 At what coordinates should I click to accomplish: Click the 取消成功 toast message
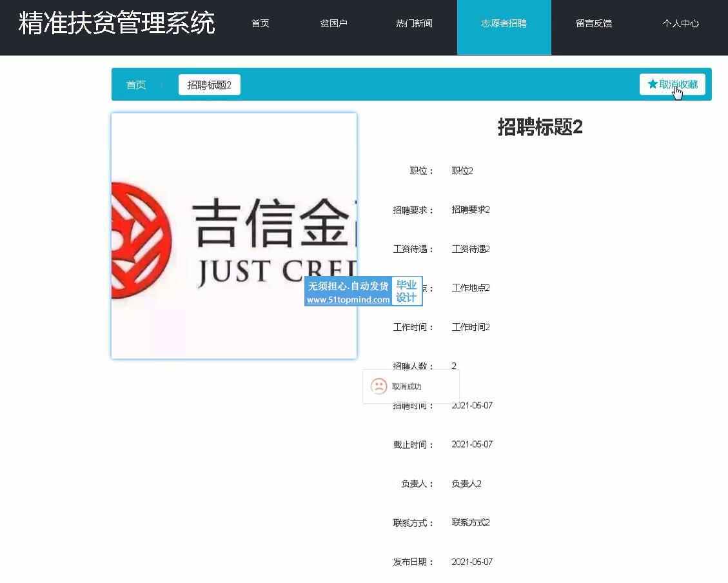coord(411,386)
